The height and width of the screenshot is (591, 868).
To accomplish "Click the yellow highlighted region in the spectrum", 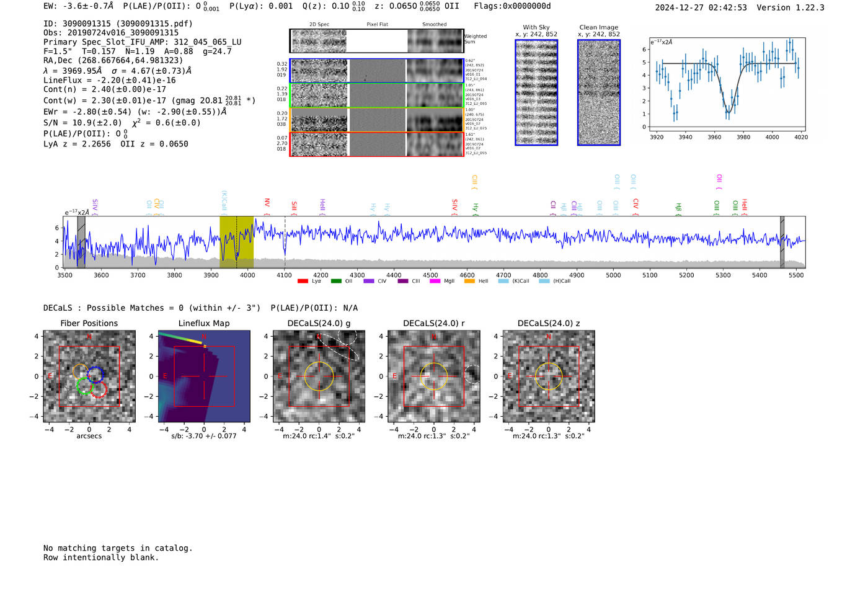I will [x=236, y=242].
